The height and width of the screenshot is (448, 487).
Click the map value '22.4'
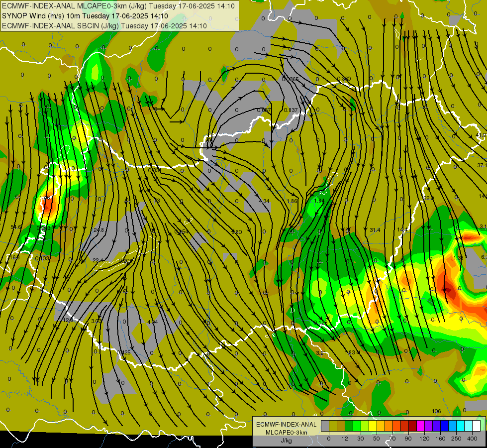[x=98, y=260]
